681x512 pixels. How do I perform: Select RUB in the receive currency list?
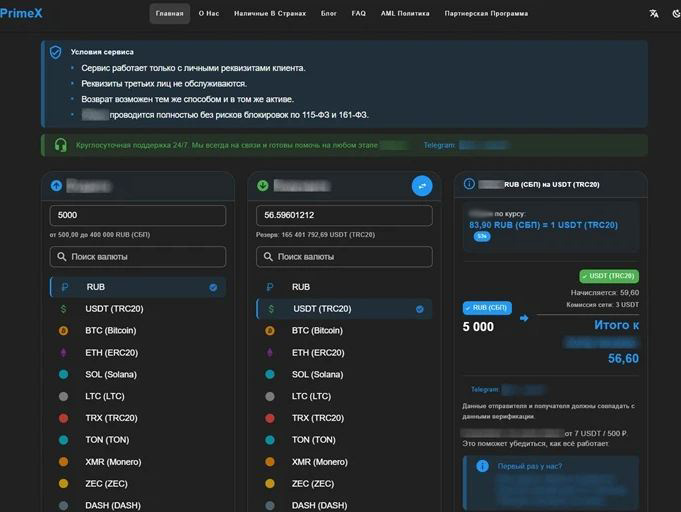click(x=301, y=287)
